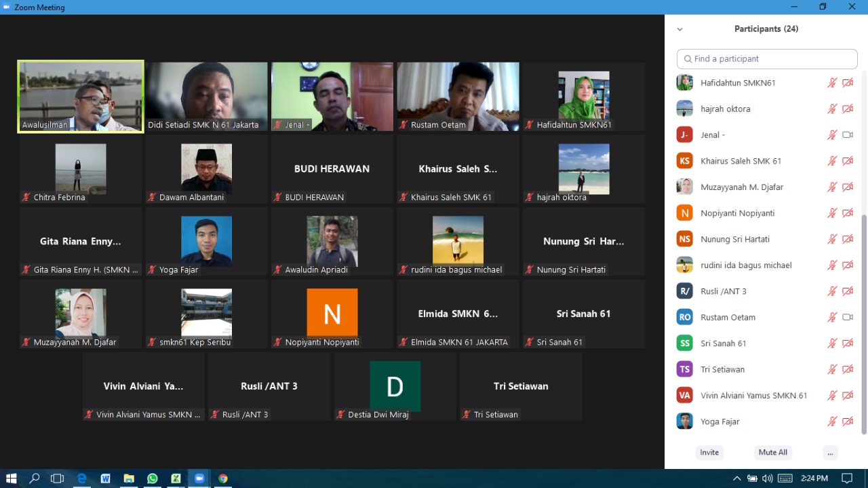868x488 pixels.
Task: Click video-off icon for Rusli /ANT 3
Action: [848, 291]
